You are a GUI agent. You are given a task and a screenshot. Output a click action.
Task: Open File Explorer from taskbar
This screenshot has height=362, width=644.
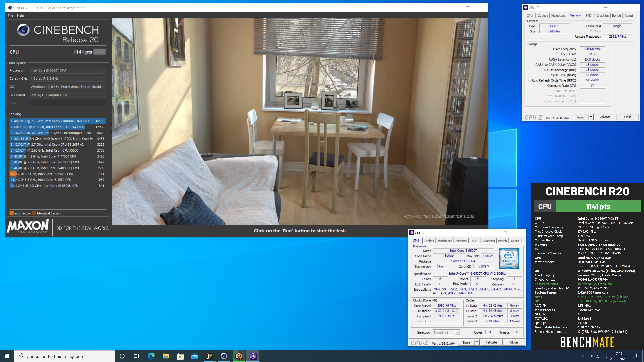166,356
